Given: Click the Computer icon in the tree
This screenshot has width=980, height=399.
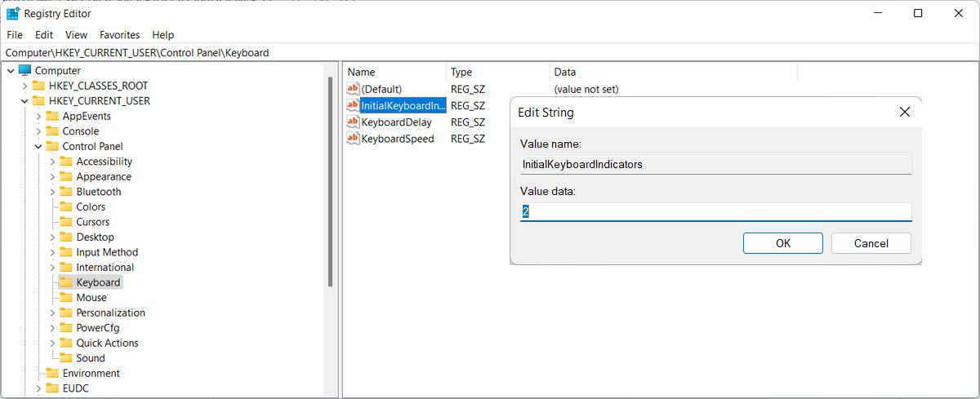Looking at the screenshot, I should [24, 71].
